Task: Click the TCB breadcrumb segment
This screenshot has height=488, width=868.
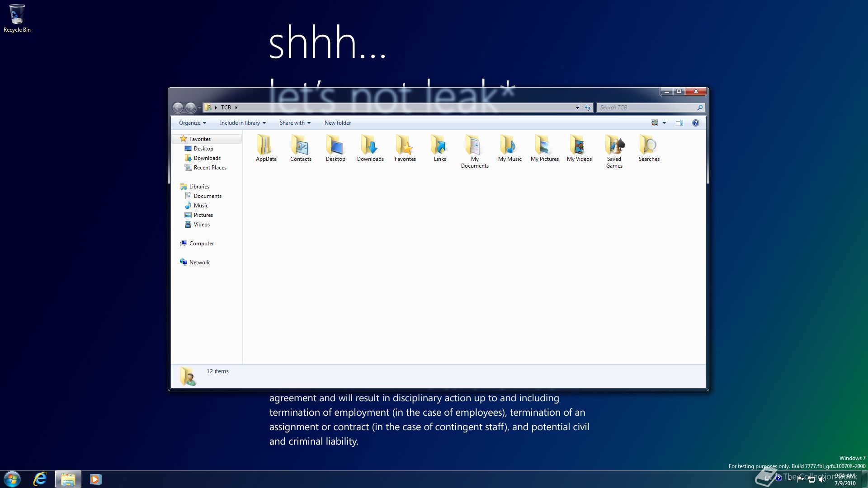Action: coord(226,108)
